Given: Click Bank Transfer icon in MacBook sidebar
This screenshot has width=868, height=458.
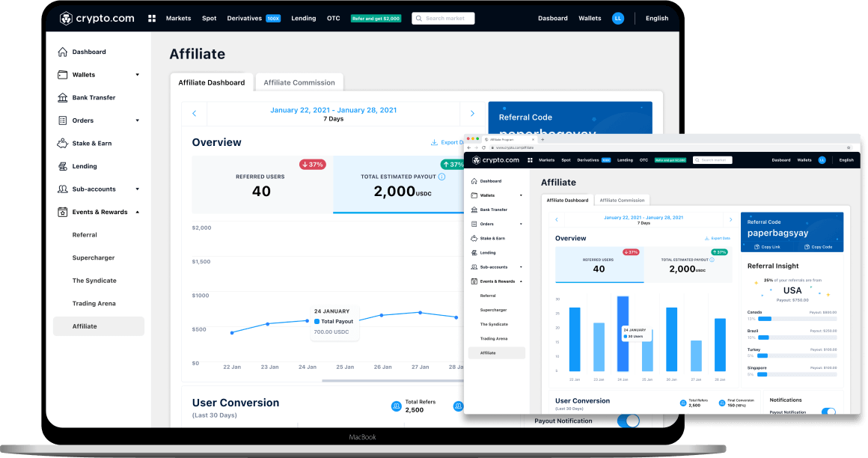Looking at the screenshot, I should click(x=63, y=97).
